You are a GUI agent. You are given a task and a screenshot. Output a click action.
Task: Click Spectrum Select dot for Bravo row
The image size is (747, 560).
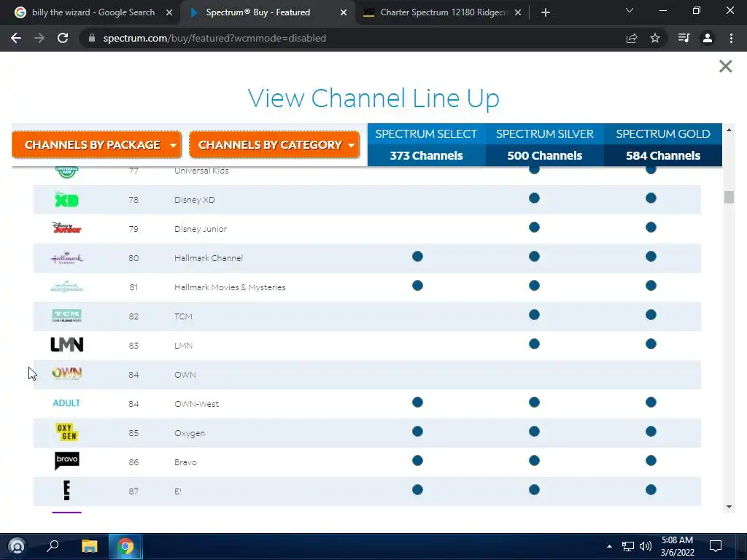coord(417,461)
